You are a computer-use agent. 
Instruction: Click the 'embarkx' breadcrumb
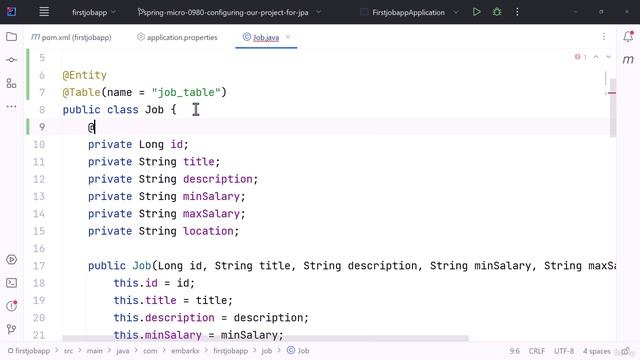(185, 351)
